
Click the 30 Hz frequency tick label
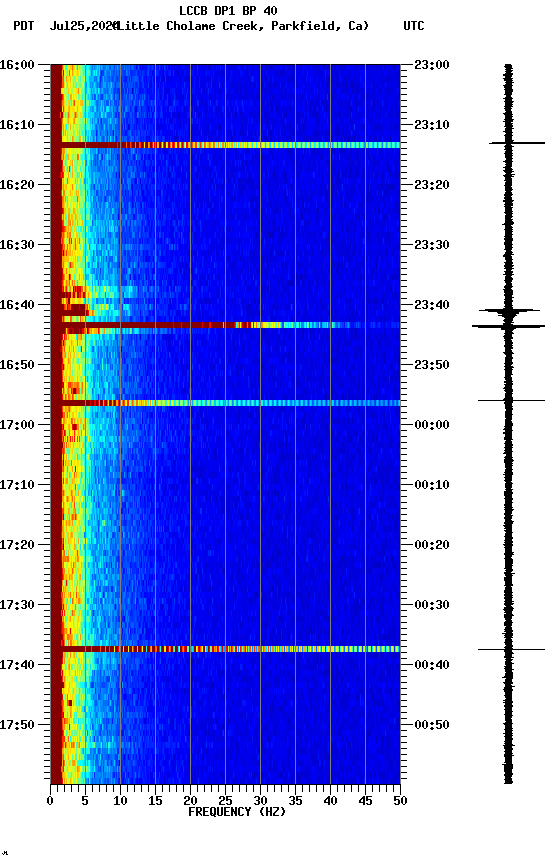click(260, 801)
